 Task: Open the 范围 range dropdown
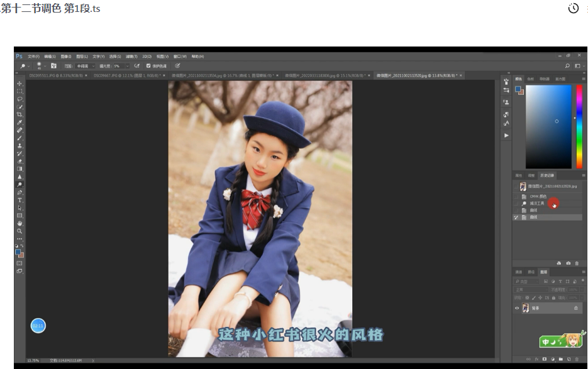pyautogui.click(x=85, y=66)
